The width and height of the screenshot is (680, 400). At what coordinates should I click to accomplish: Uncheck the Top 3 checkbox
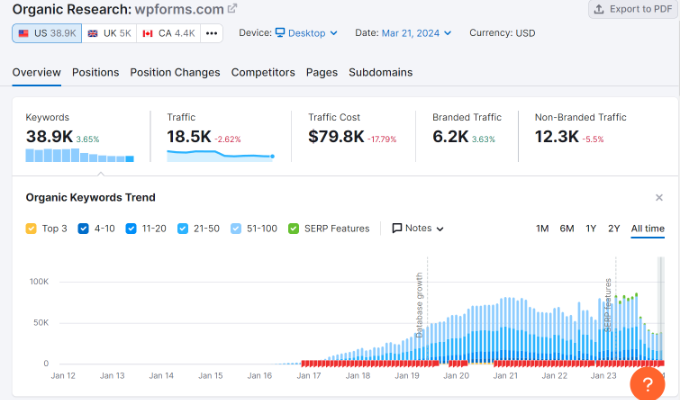[31, 228]
